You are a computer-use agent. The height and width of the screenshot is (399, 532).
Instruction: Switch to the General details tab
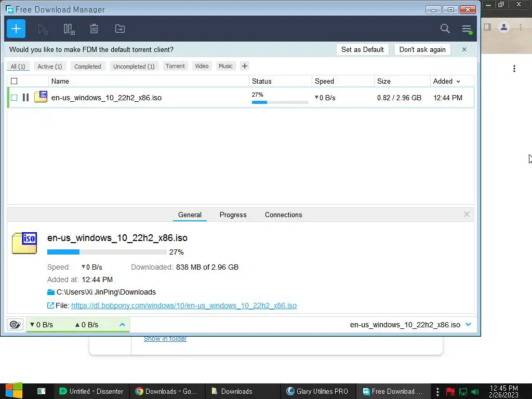190,215
